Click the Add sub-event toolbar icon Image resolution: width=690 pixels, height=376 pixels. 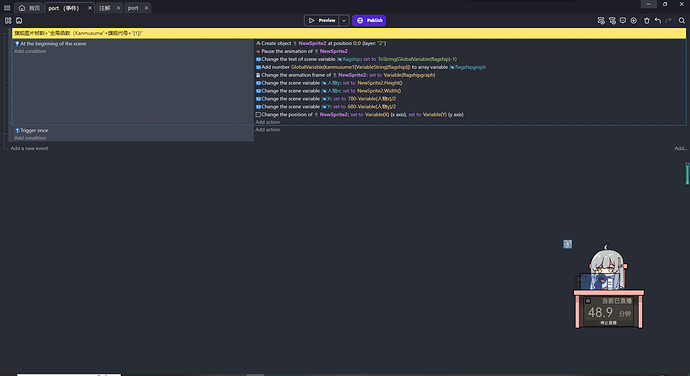click(x=612, y=20)
